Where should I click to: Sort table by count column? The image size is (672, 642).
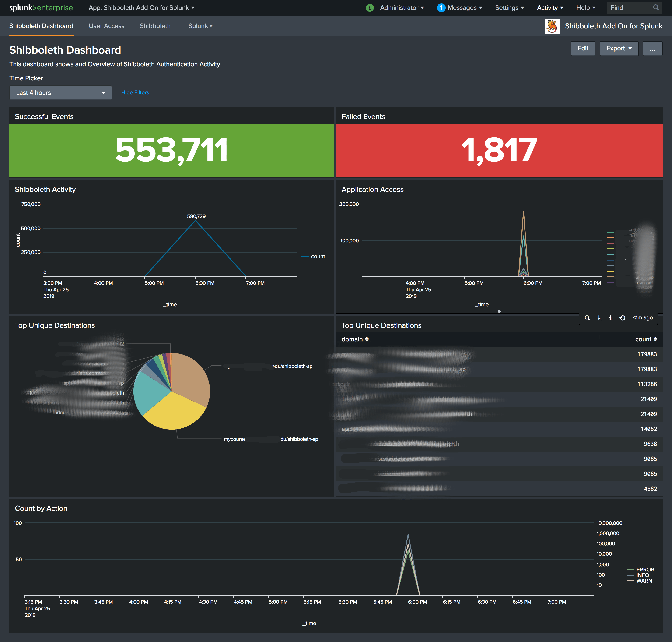tap(646, 339)
